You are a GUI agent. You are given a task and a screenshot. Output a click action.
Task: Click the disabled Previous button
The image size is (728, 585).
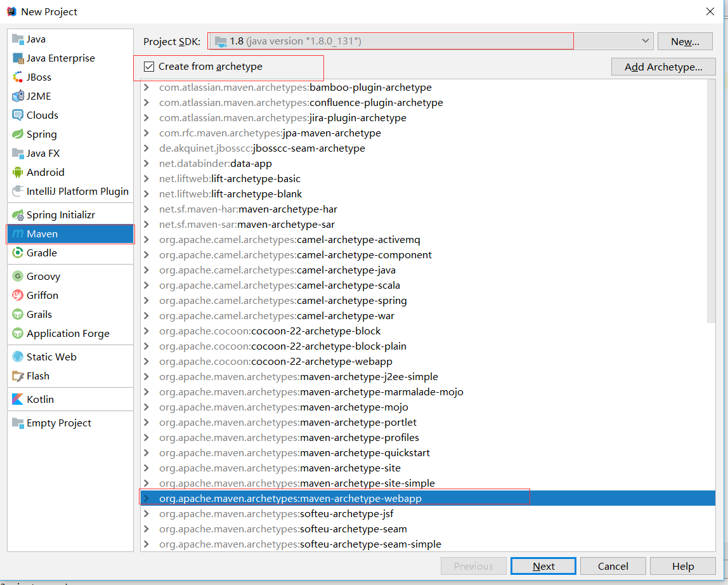474,567
